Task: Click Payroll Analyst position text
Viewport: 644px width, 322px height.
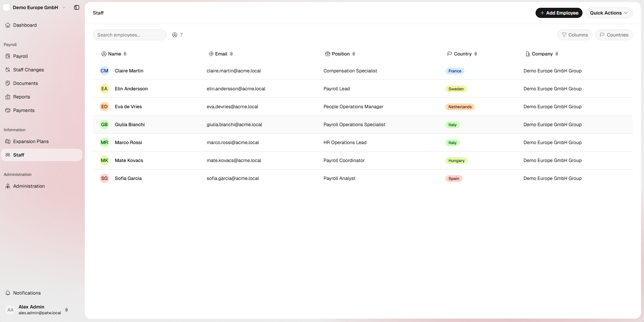Action: (x=339, y=178)
